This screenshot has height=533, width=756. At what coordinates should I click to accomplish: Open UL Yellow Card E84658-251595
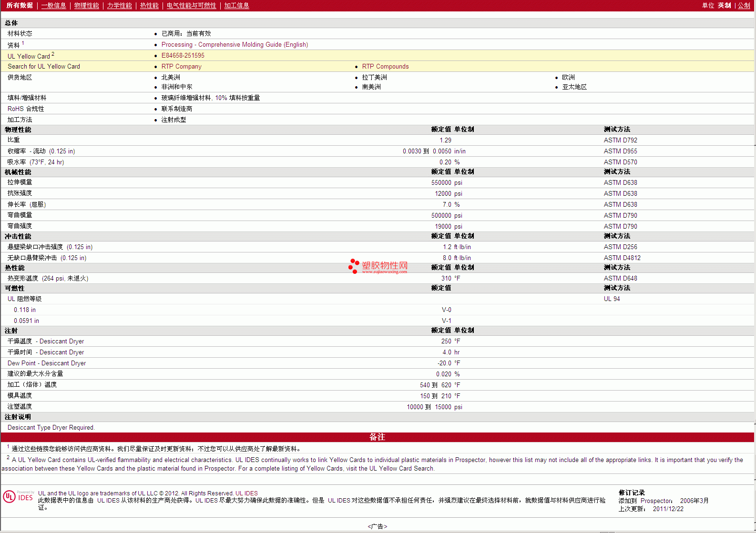point(183,55)
